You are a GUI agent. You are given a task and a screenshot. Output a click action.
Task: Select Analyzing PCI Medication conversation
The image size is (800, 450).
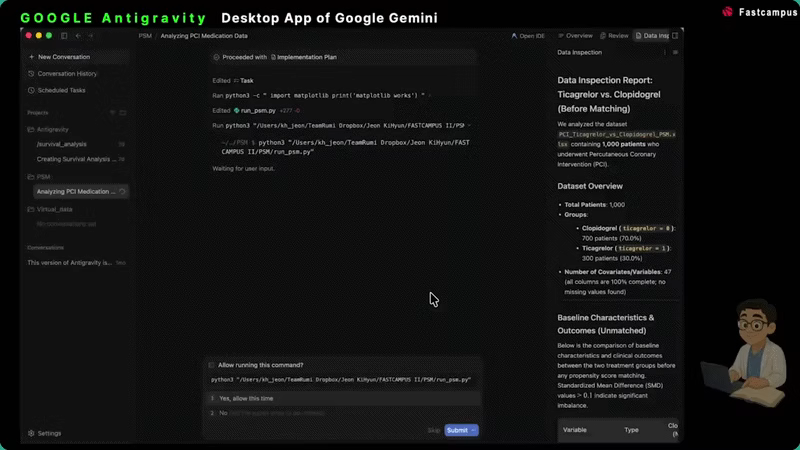81,192
